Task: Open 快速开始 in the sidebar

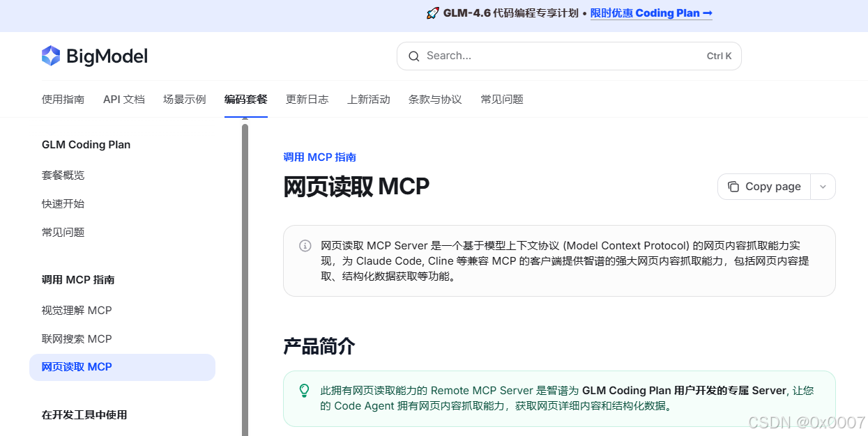Action: click(x=63, y=203)
